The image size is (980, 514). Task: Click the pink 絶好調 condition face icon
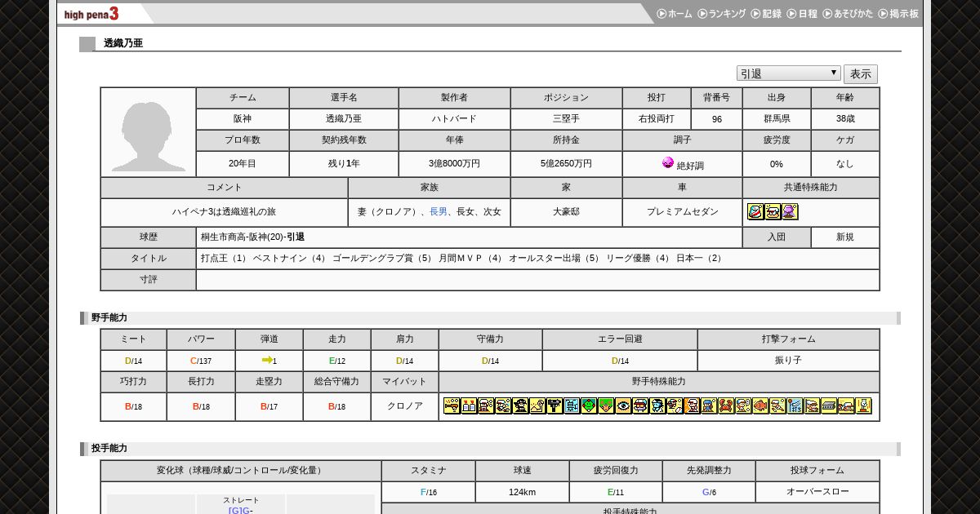668,163
